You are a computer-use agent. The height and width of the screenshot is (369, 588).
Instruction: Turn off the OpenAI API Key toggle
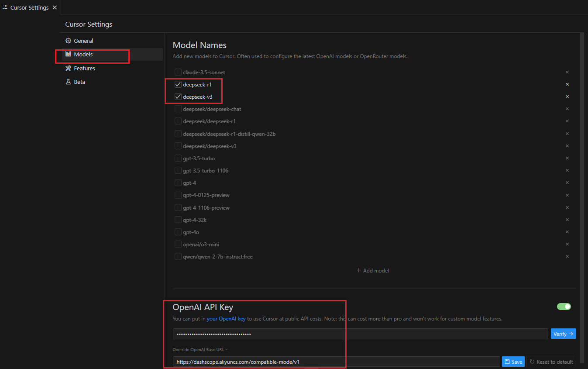coord(564,307)
